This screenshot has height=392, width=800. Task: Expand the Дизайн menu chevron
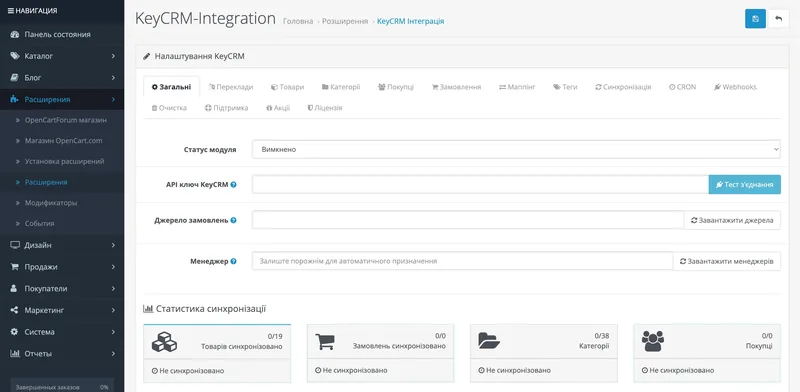[113, 245]
